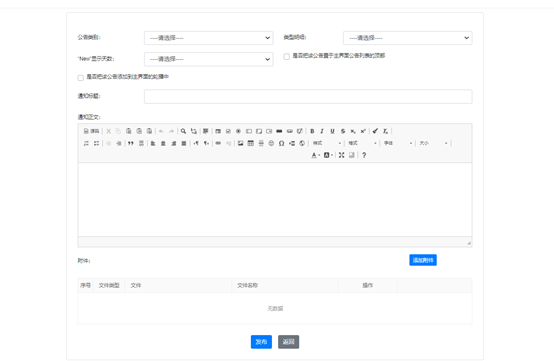
Task: Toggle Strikethrough formatting
Action: pyautogui.click(x=343, y=131)
